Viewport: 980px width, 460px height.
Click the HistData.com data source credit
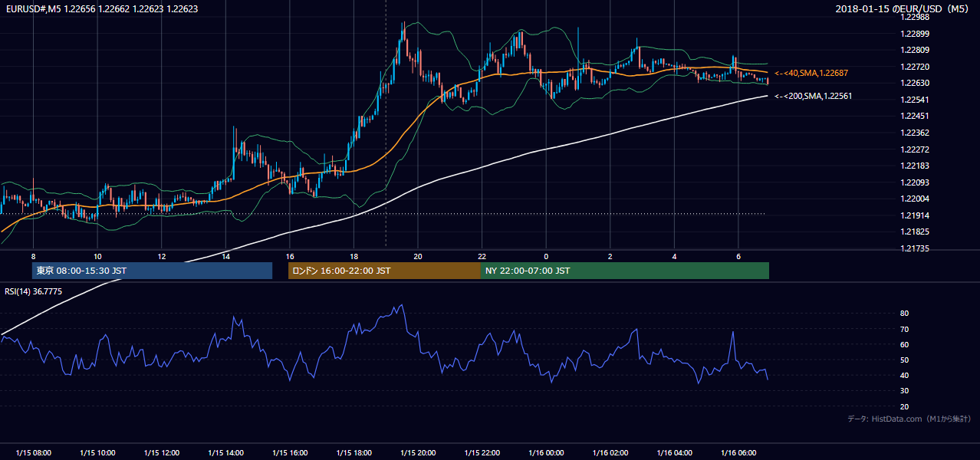pyautogui.click(x=909, y=419)
